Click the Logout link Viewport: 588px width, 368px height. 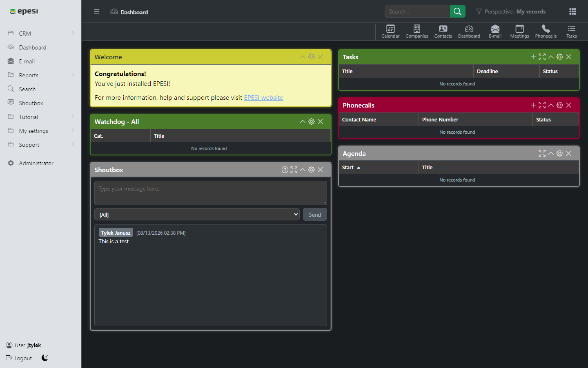tap(19, 358)
